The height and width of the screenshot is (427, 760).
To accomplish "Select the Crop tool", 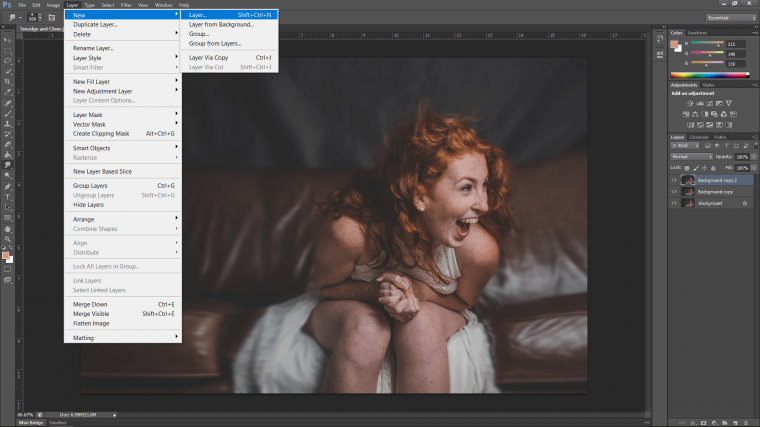I will (7, 81).
